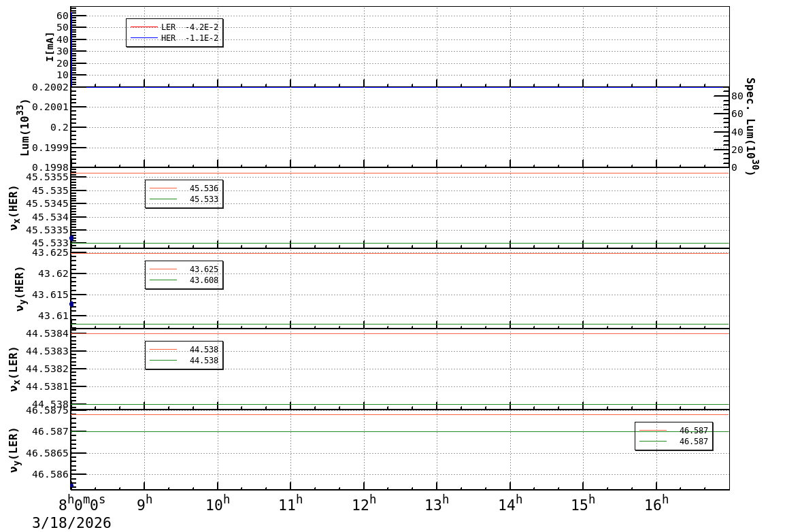Screen dimensions: 785x532
Task: Click the I[mA] axis title
Action: 50,46
